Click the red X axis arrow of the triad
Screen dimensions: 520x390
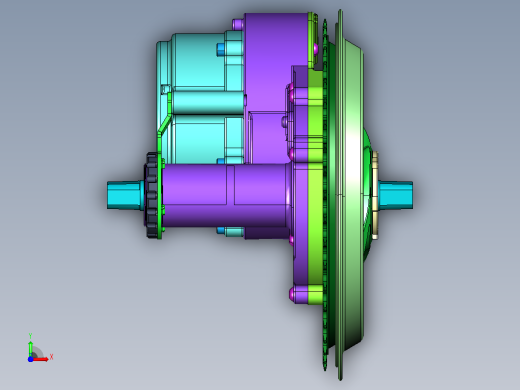pos(41,359)
